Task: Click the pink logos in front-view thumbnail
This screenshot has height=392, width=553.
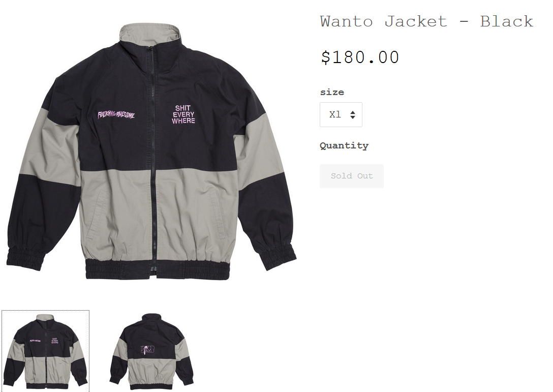Action: click(45, 341)
